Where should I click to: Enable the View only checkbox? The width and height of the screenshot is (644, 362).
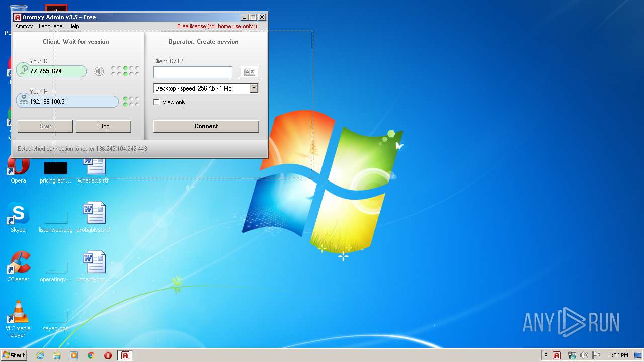pyautogui.click(x=156, y=102)
